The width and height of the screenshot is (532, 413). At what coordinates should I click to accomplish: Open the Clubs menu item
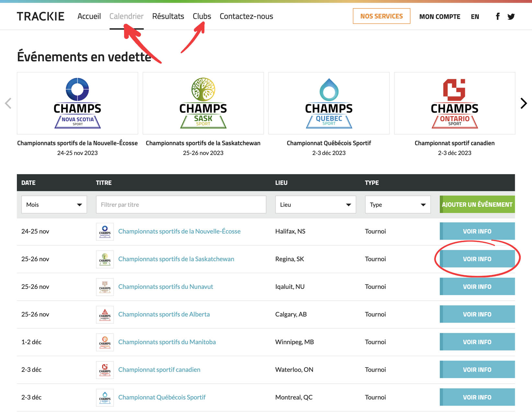pos(202,16)
